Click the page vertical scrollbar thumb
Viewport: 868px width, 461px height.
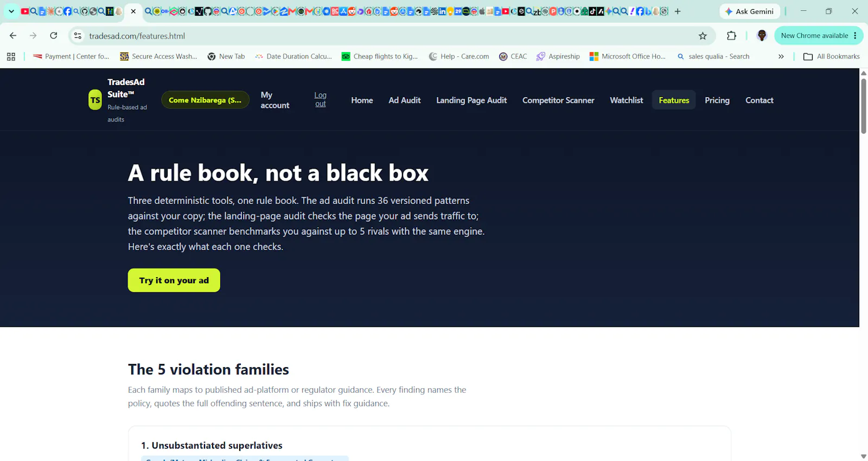[864, 106]
